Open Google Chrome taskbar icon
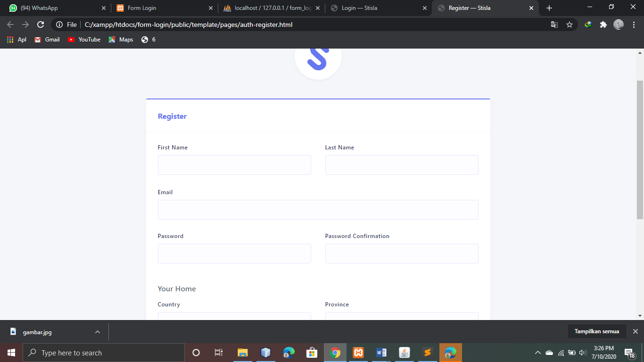 click(335, 353)
